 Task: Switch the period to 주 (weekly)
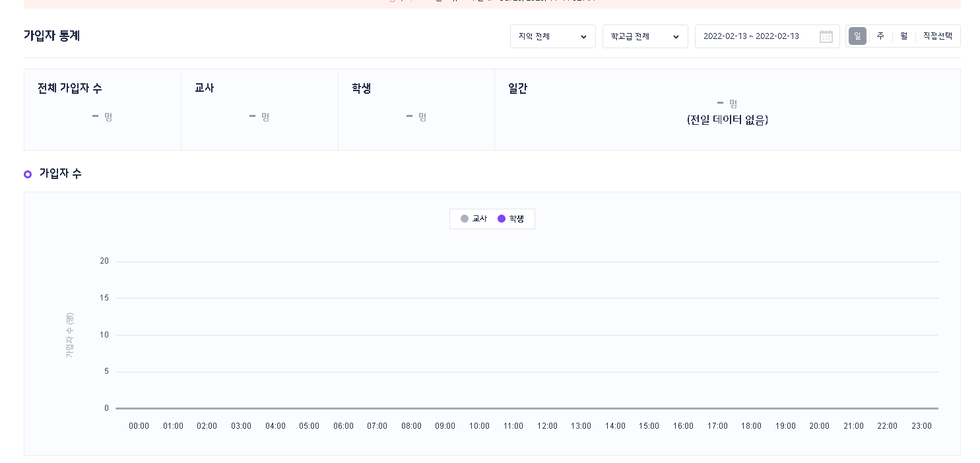pos(880,36)
